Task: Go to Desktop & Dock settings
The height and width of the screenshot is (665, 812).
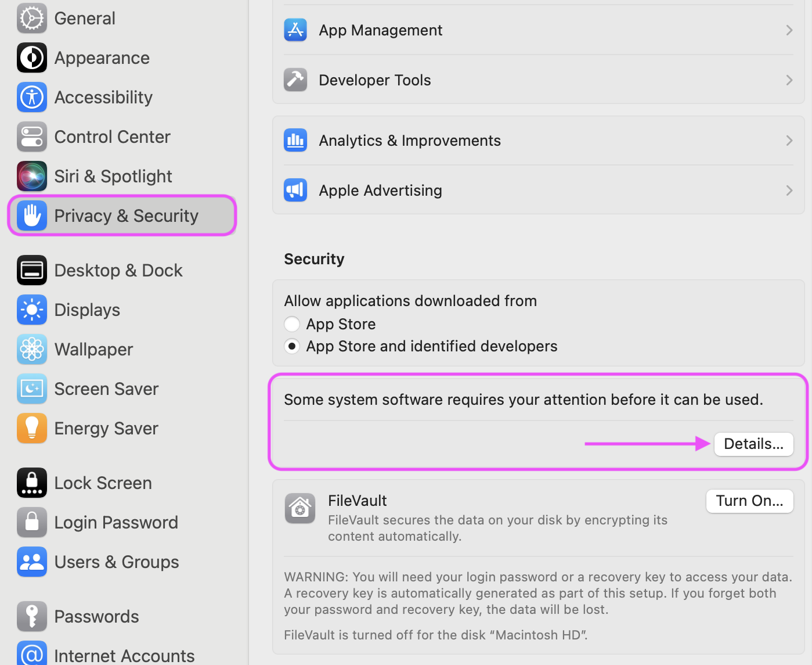Action: (100, 270)
